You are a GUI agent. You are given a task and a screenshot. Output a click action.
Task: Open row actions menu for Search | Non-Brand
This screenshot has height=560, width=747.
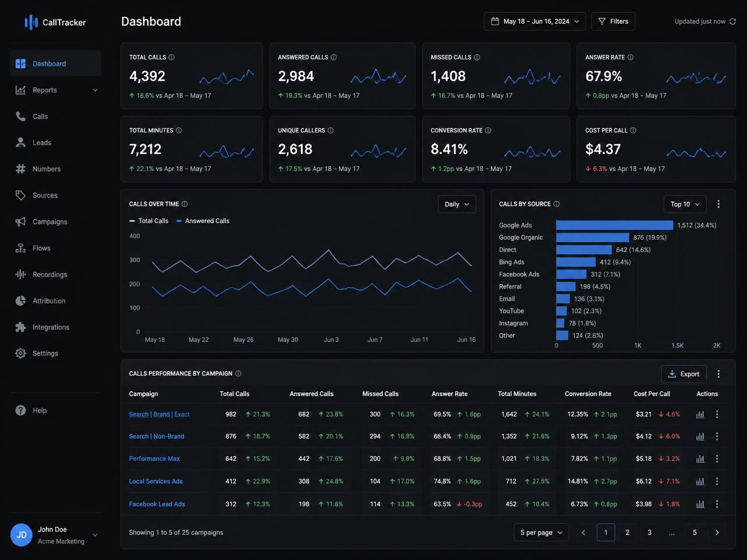click(717, 436)
